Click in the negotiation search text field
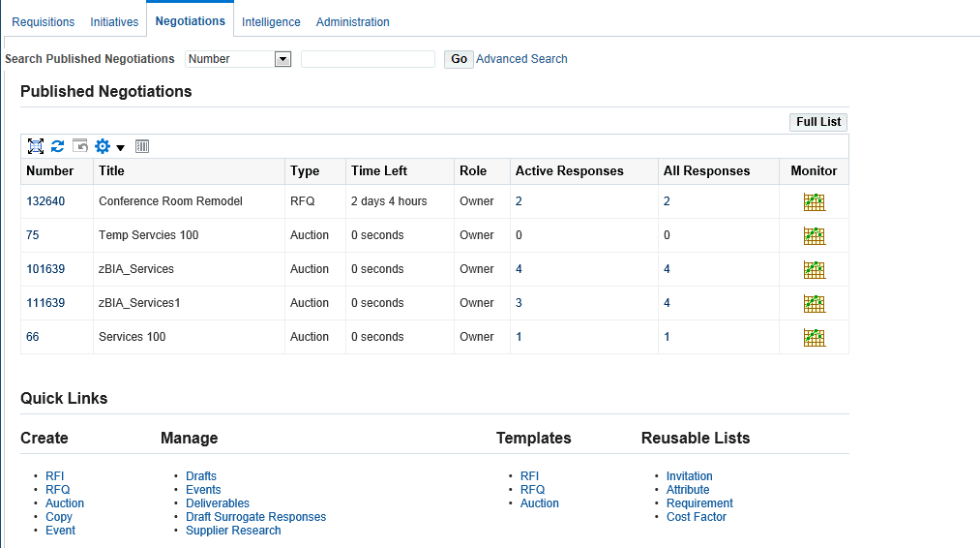 pos(368,59)
